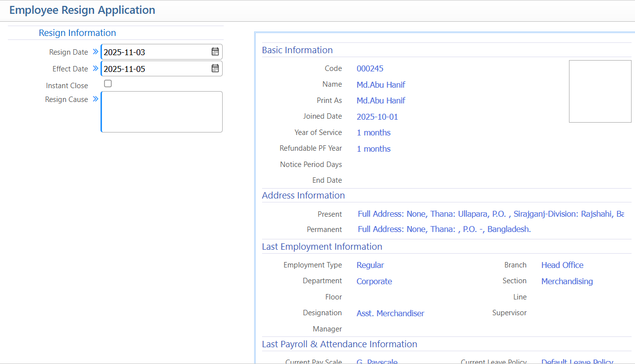
Task: Click the Merchandising section value
Action: coord(567,281)
